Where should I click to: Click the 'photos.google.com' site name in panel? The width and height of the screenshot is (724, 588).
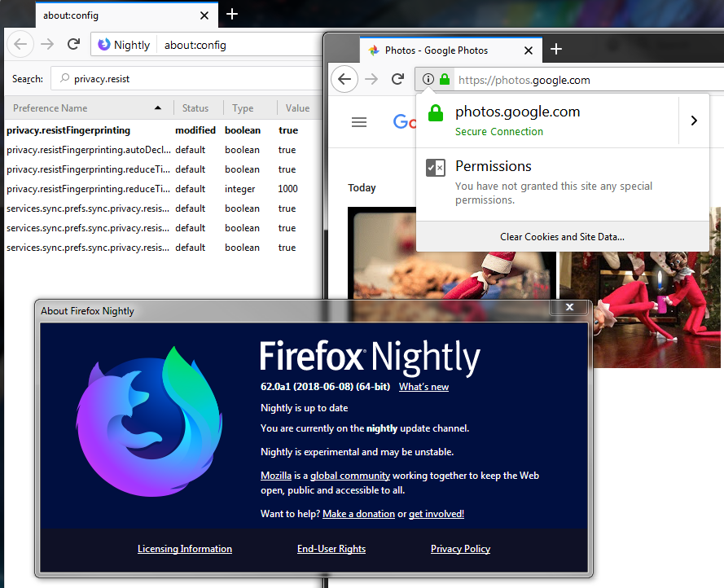(x=518, y=112)
